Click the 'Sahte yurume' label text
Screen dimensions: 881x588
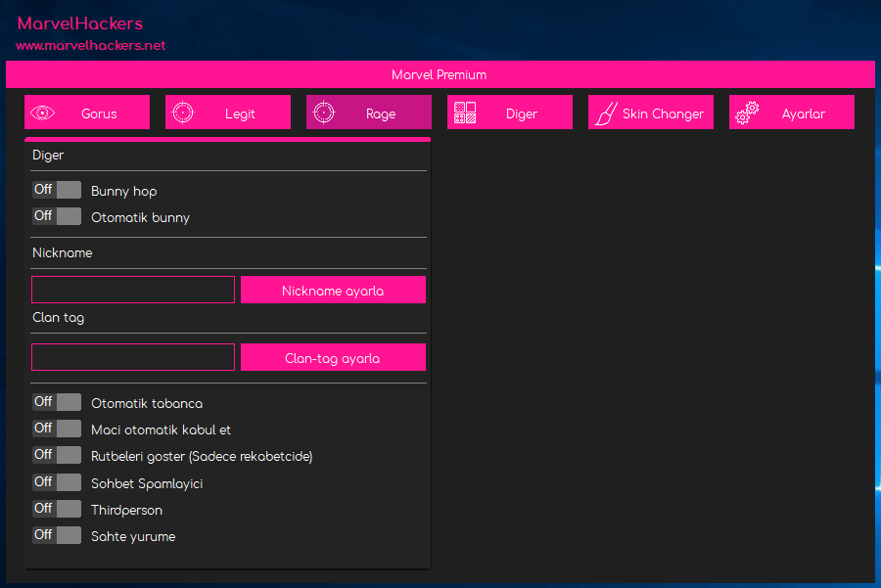(133, 537)
